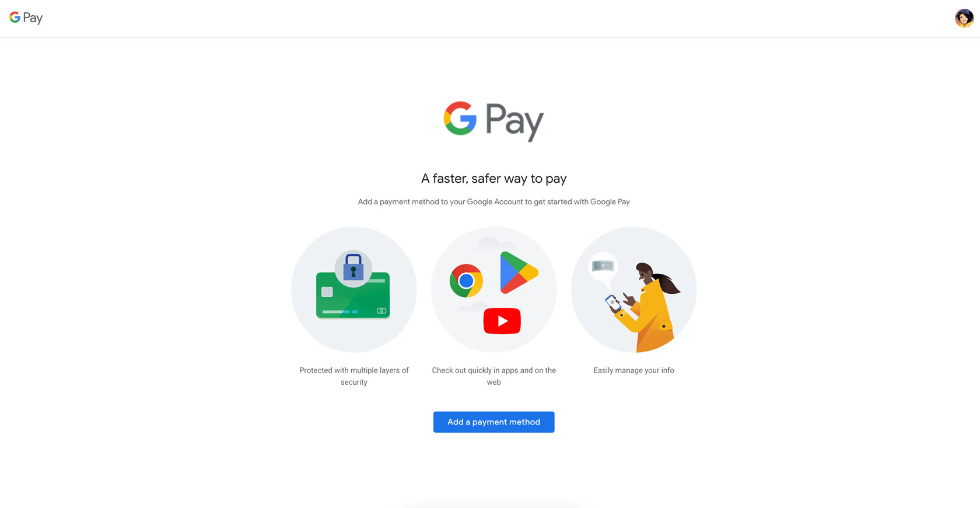This screenshot has height=508, width=980.
Task: Click the colorful G letter in center logo
Action: coord(460,118)
